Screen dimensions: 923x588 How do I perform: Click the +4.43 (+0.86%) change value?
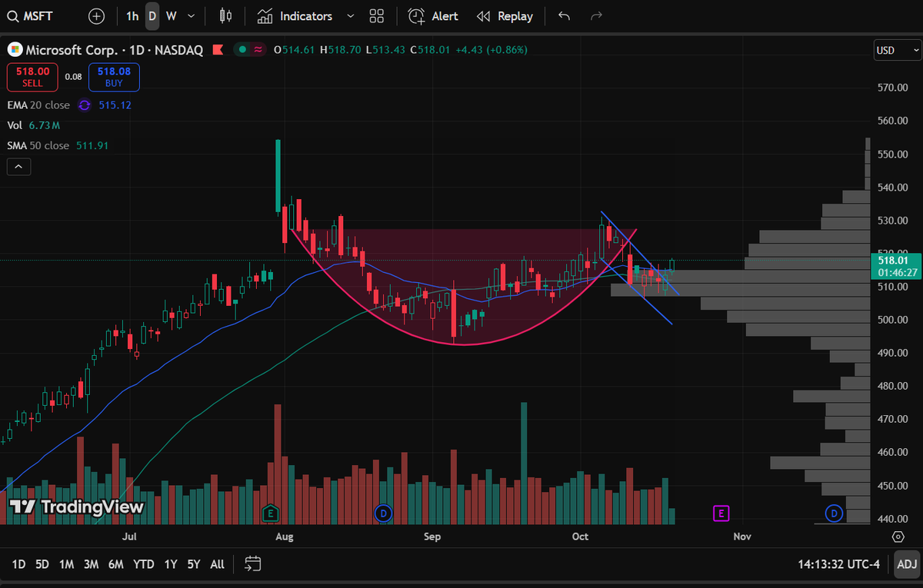click(x=491, y=50)
